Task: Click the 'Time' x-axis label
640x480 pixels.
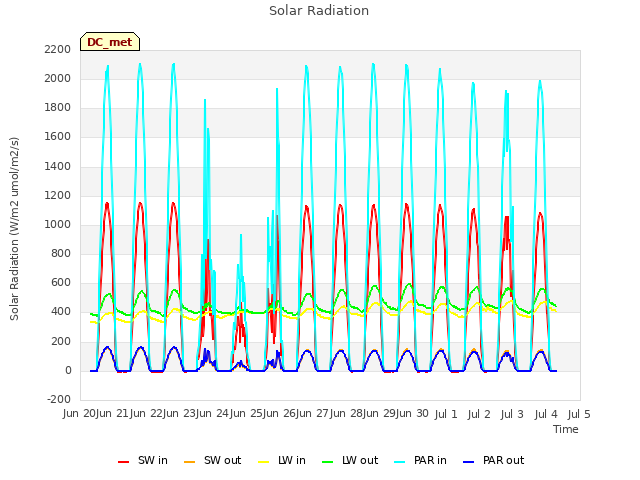Action: point(566,429)
